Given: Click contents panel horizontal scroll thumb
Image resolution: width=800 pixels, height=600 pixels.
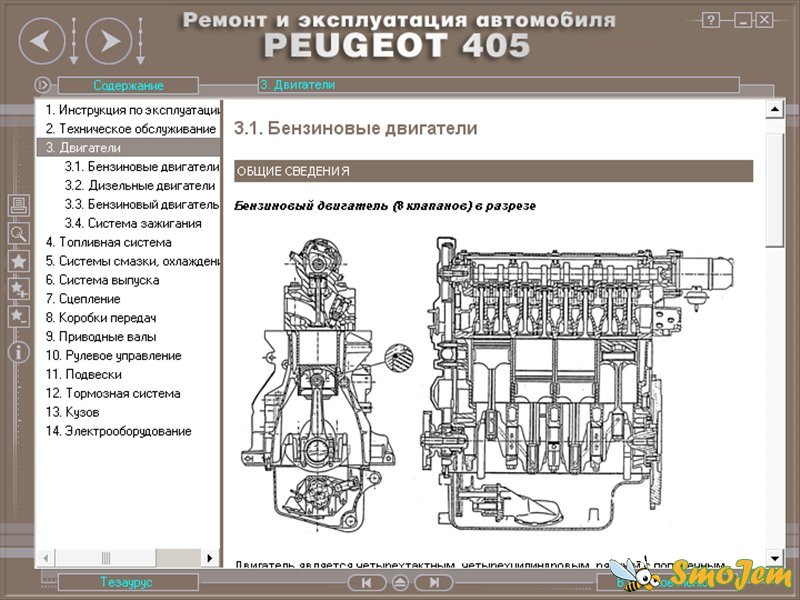Looking at the screenshot, I should coord(105,558).
